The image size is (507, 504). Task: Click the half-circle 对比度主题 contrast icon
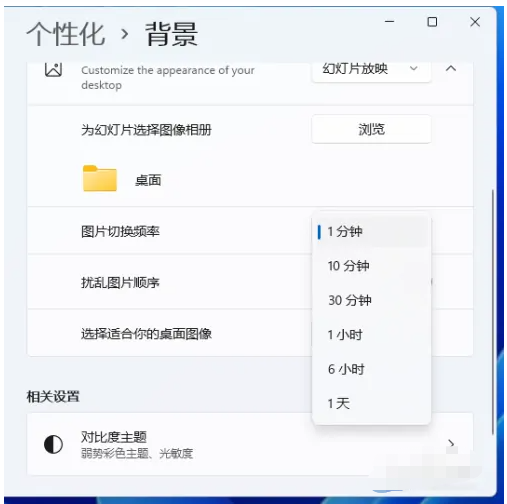(x=53, y=444)
